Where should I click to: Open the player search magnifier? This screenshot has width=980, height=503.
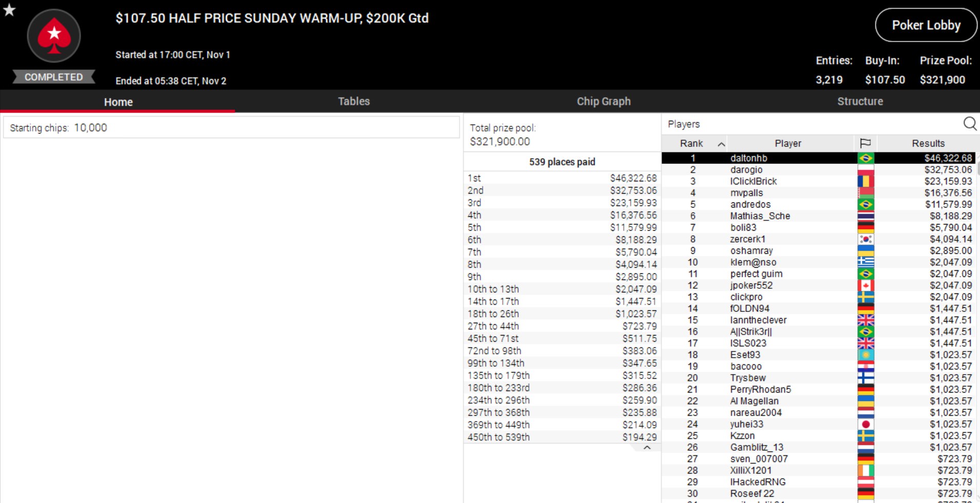click(969, 124)
